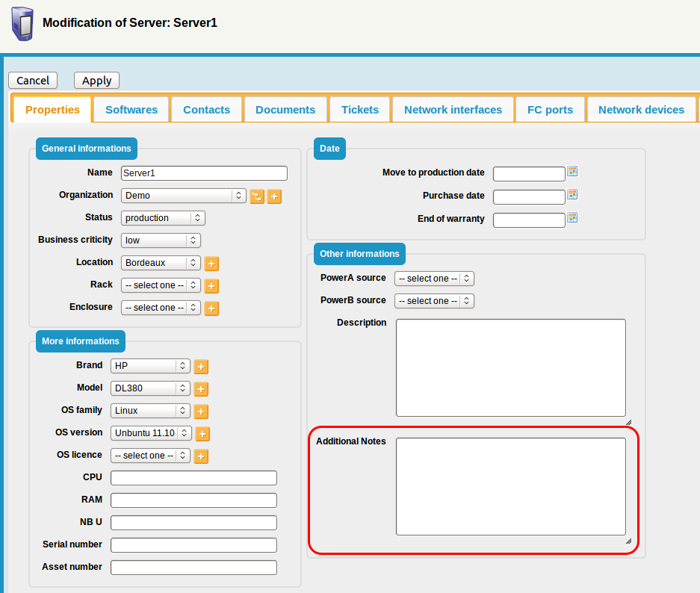This screenshot has width=700, height=593.
Task: Click inside the Additional Notes text area
Action: pos(510,486)
